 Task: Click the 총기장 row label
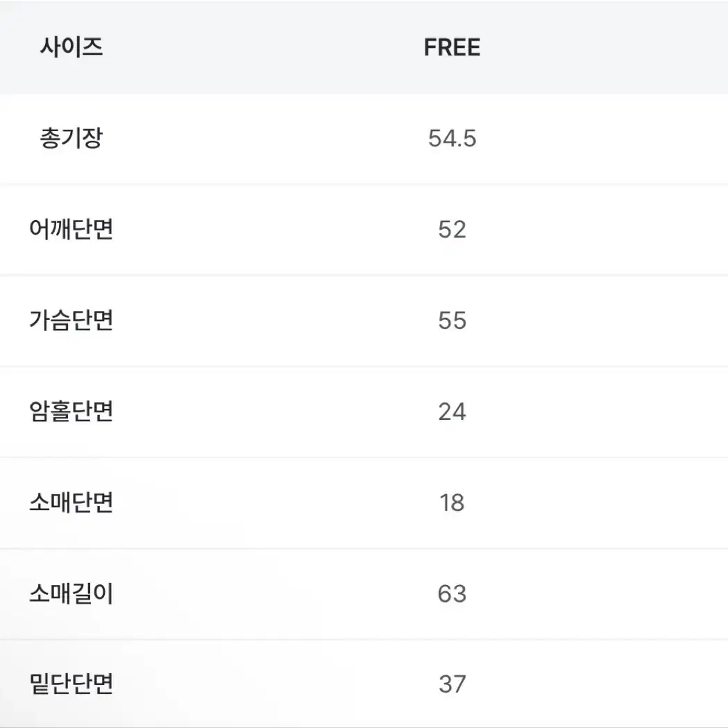71,138
